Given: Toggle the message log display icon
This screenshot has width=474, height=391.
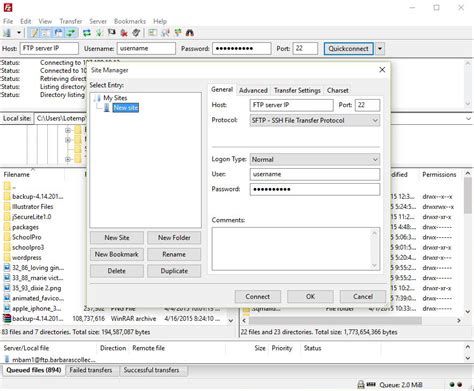Looking at the screenshot, I should (x=34, y=33).
